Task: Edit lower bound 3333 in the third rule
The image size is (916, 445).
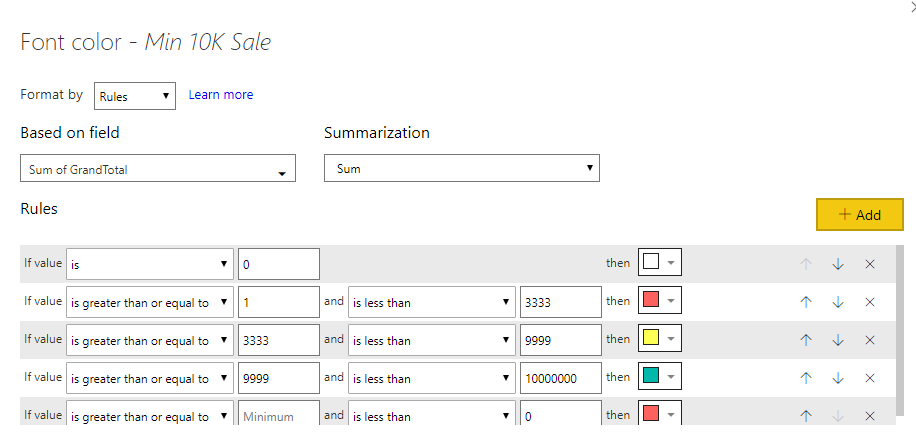Action: (x=279, y=340)
